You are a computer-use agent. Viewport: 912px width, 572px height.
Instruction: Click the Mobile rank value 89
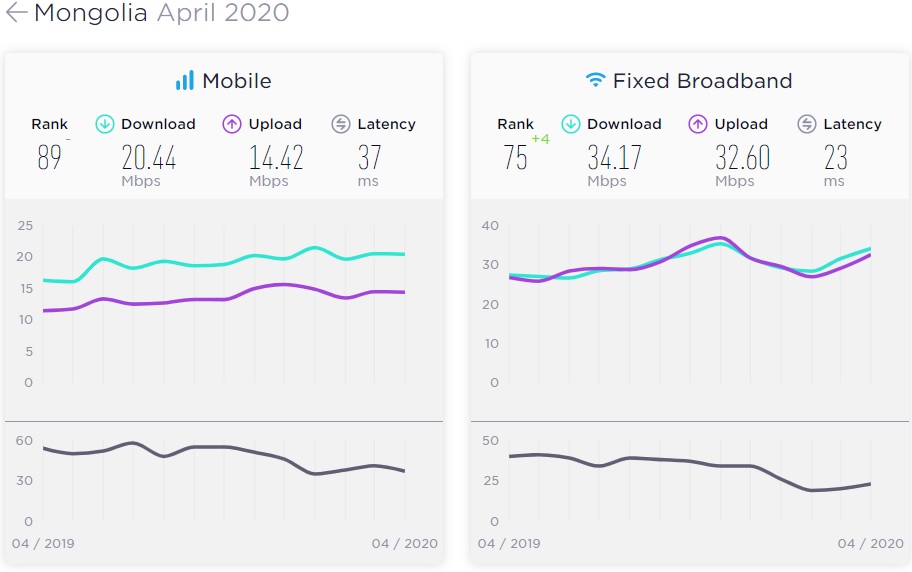pos(49,157)
